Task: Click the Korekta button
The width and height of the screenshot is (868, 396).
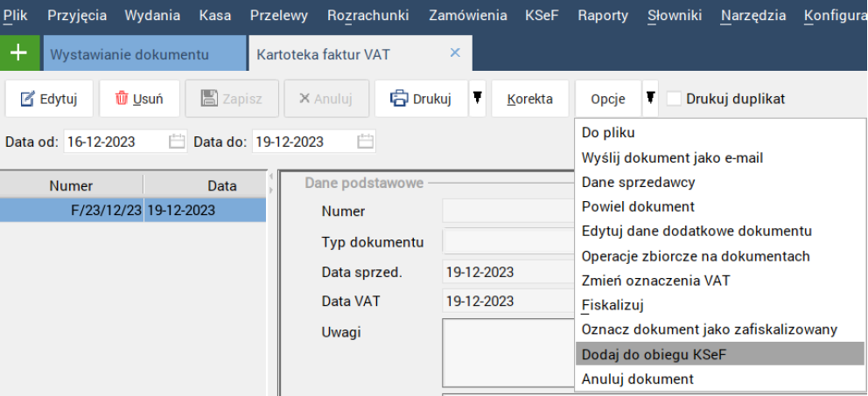Action: click(529, 99)
